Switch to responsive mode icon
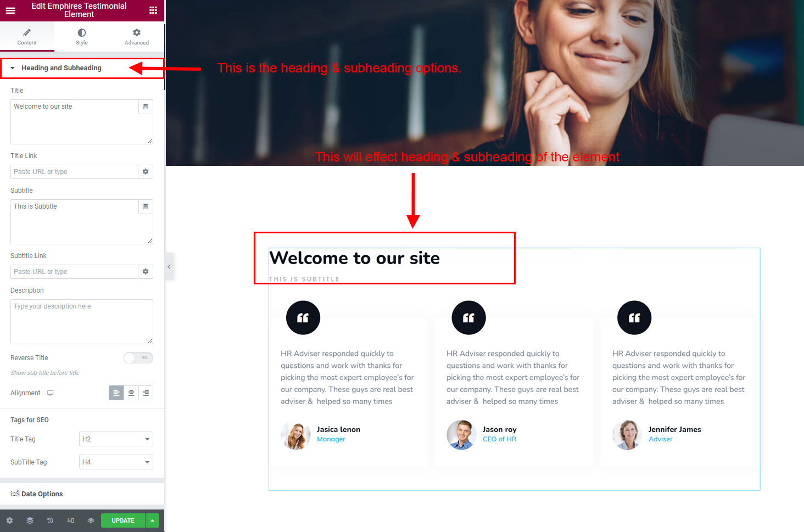This screenshot has width=804, height=532. point(70,520)
